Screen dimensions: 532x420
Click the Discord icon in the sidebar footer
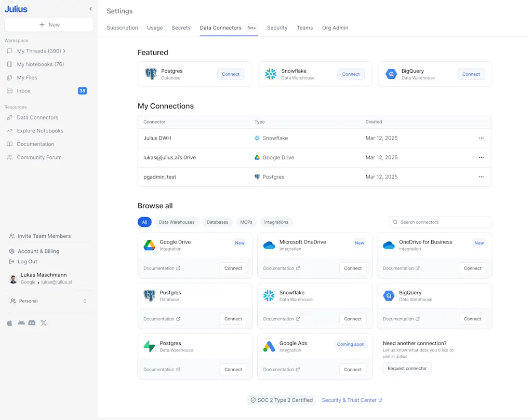tap(32, 323)
